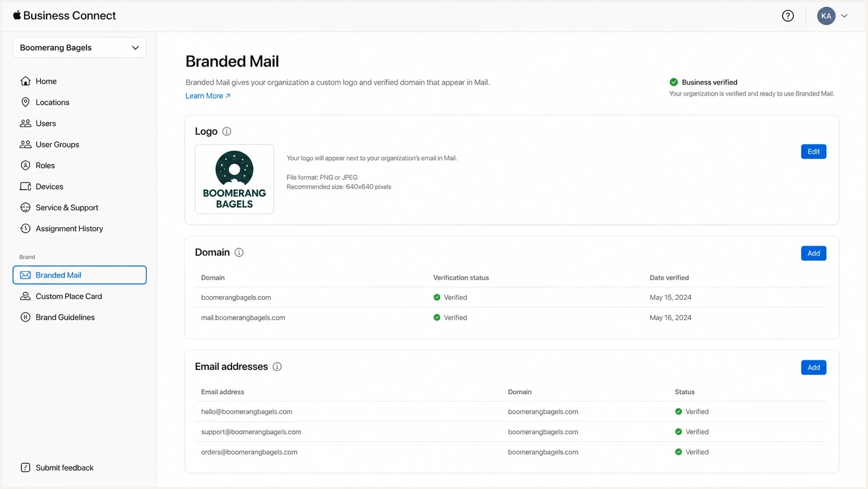Click verified checkmark for mail.boomerangbagels.com row
Viewport: 868px width, 489px height.
click(x=437, y=318)
